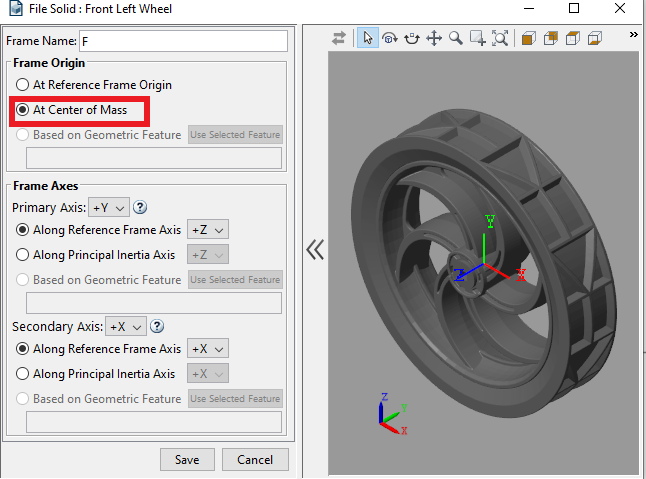Select the pointer selection tool
646x479 pixels.
coord(367,38)
